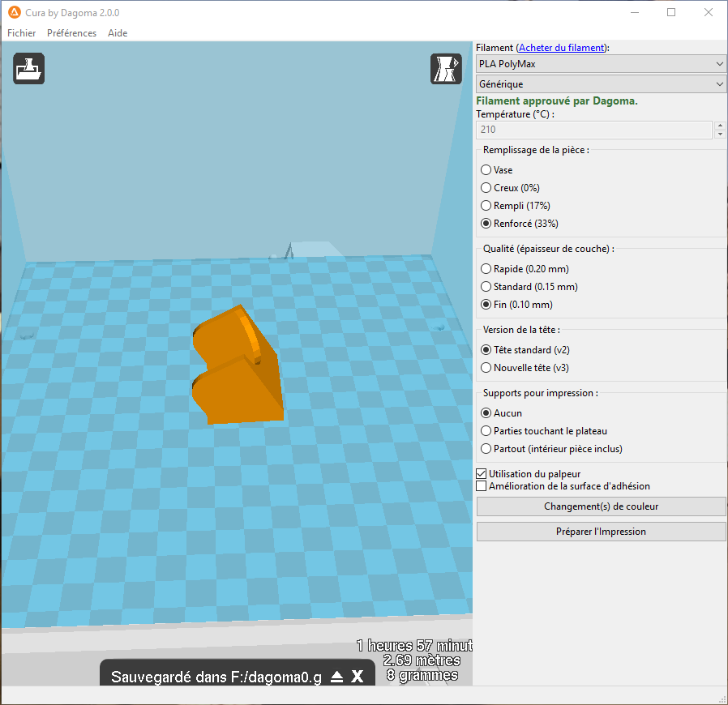Open the Générique color dropdown

click(x=601, y=84)
